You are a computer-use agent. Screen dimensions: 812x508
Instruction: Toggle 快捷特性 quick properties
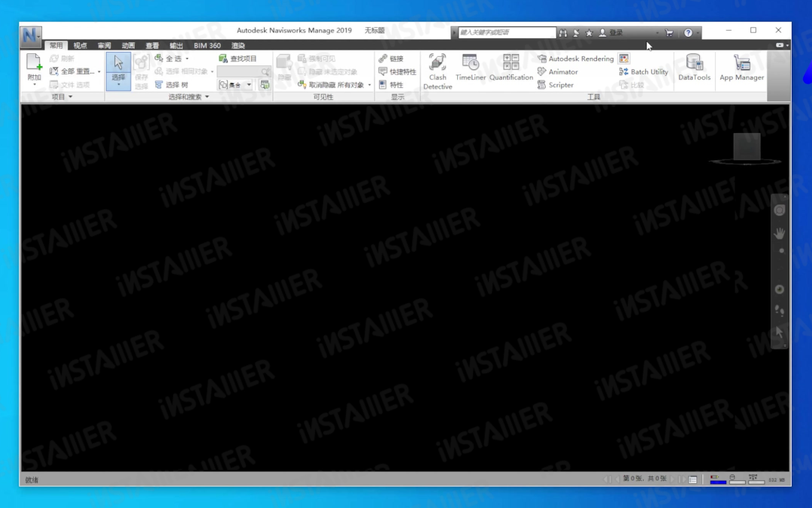(397, 71)
